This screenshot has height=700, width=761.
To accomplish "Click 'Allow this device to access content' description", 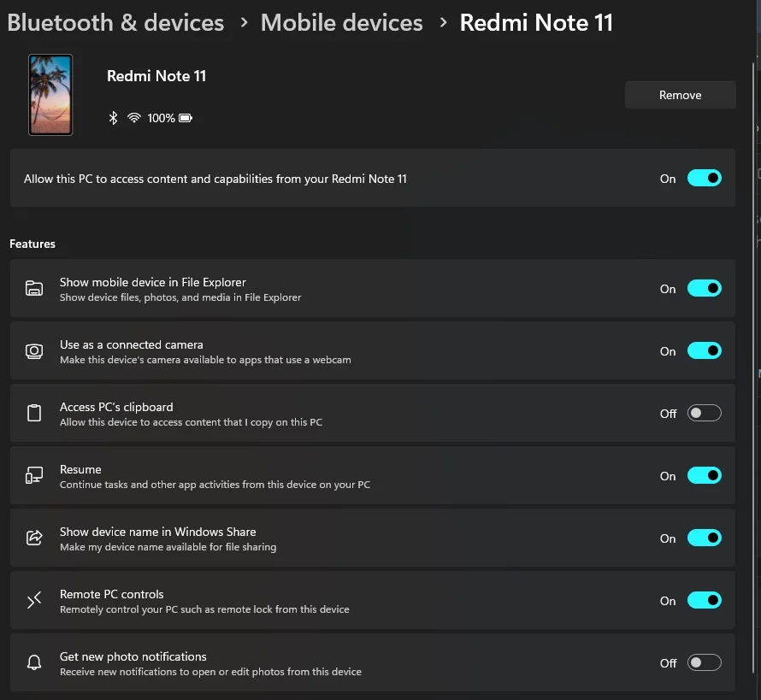I will 192,422.
